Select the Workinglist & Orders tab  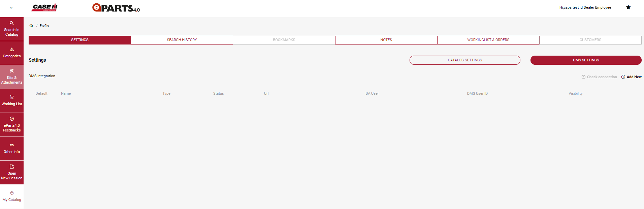click(x=488, y=40)
